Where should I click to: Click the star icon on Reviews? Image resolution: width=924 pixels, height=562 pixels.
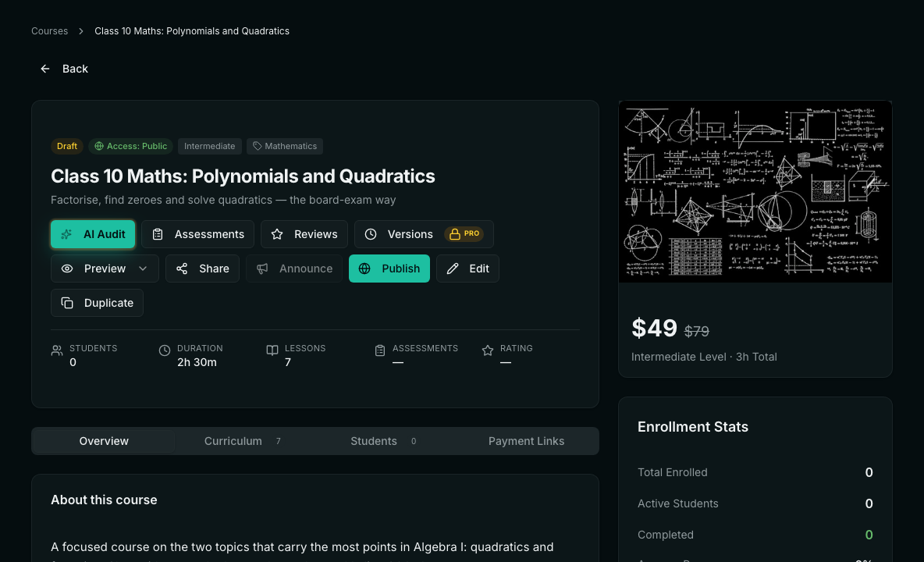click(x=277, y=234)
